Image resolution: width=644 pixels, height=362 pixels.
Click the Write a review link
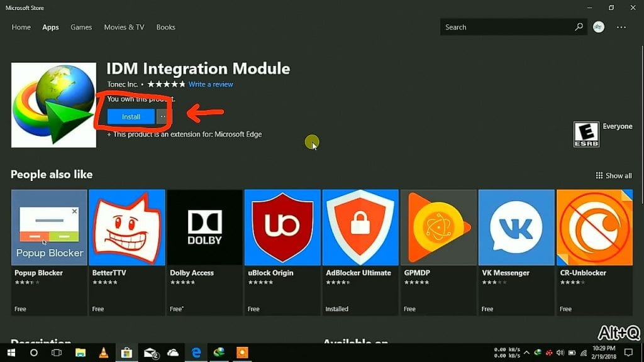point(211,84)
